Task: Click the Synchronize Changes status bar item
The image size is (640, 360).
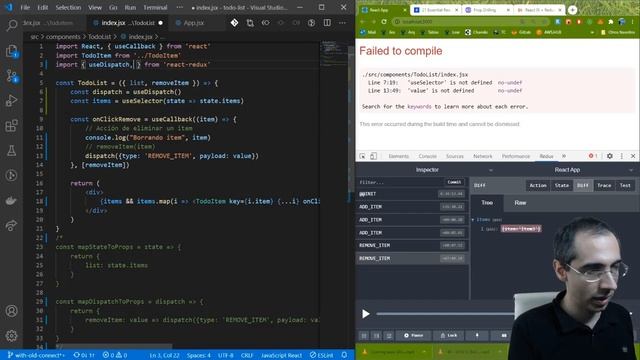Action: 84,355
